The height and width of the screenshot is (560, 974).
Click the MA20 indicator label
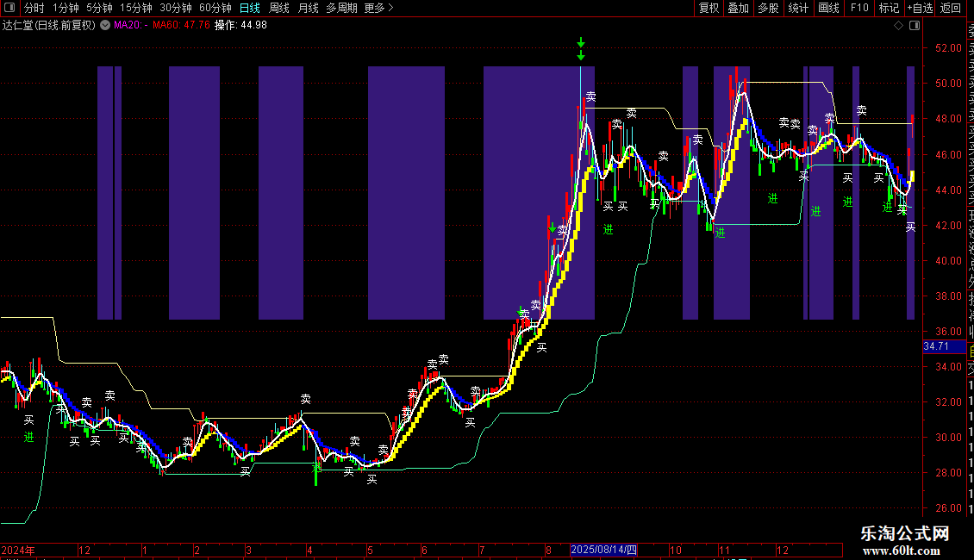131,26
